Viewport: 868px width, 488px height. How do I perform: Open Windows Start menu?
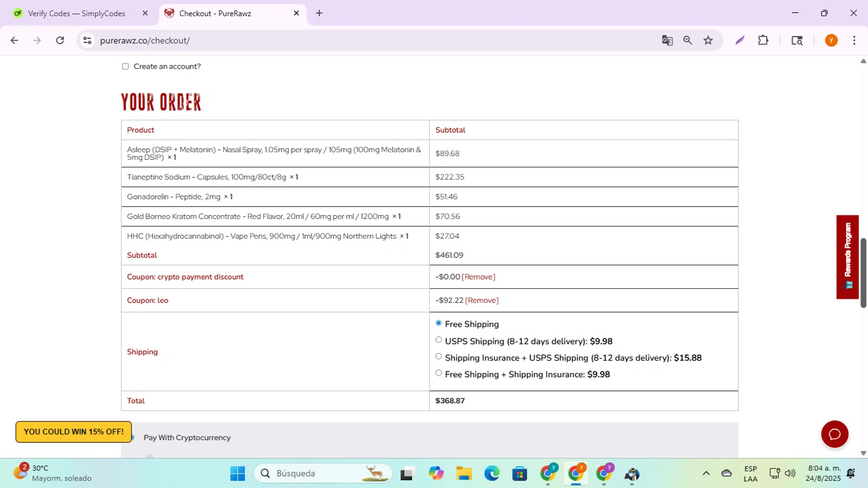click(x=237, y=474)
